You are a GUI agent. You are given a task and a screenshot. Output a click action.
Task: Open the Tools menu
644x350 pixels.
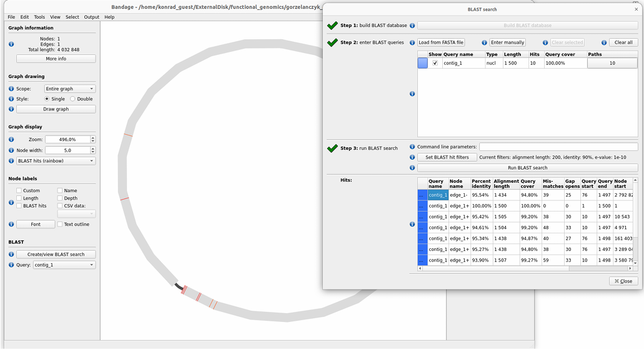[x=39, y=17]
